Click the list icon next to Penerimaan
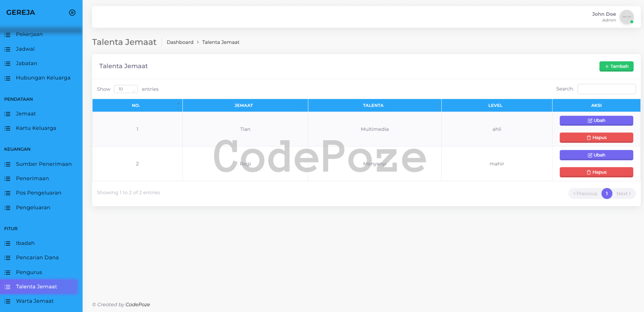This screenshot has height=312, width=644. click(x=7, y=179)
